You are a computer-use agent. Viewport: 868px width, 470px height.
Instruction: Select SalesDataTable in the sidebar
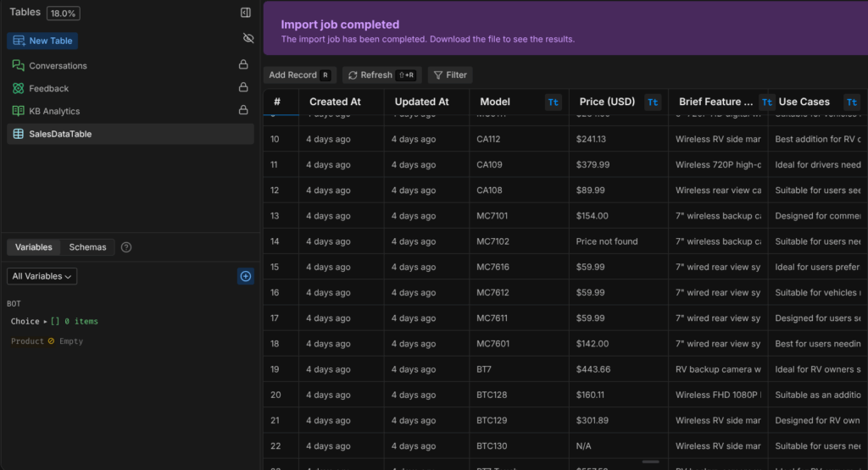[130, 134]
